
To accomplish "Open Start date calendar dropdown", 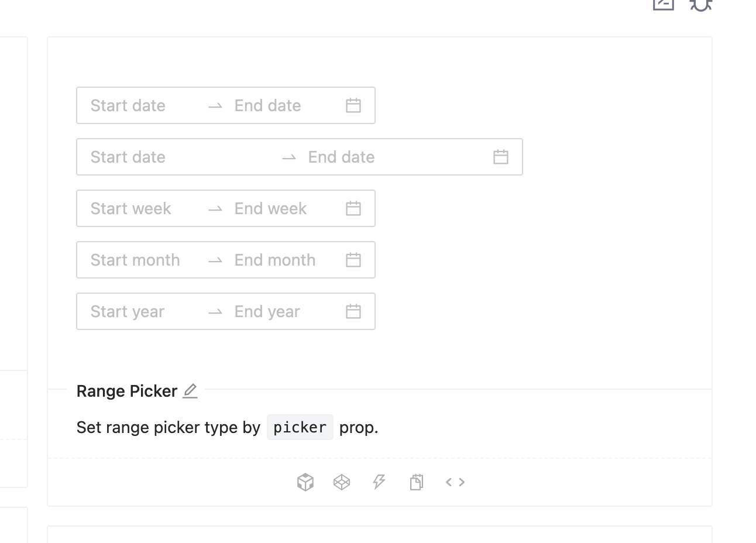I will pos(128,105).
